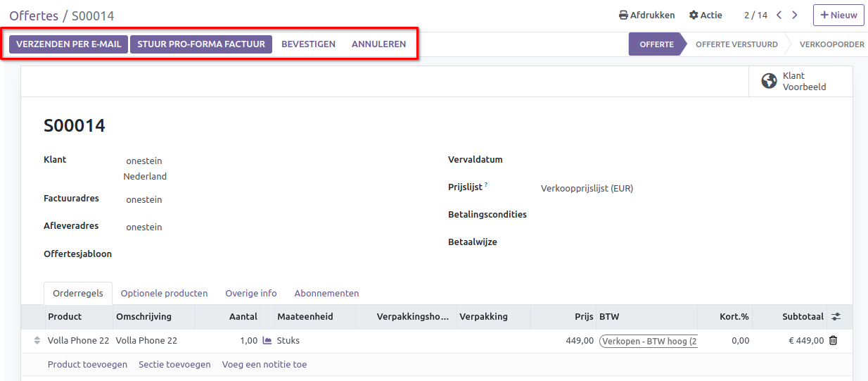Confirm the quote with Bevestigen
Image resolution: width=868 pixels, height=381 pixels.
click(308, 44)
